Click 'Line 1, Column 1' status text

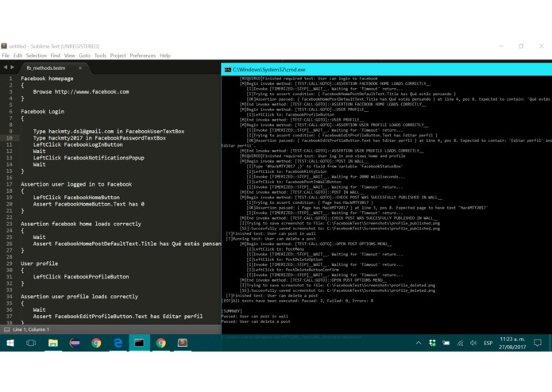31,329
